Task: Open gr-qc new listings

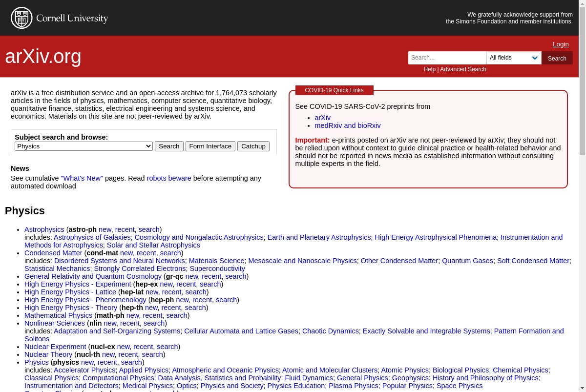Action: 192,276
